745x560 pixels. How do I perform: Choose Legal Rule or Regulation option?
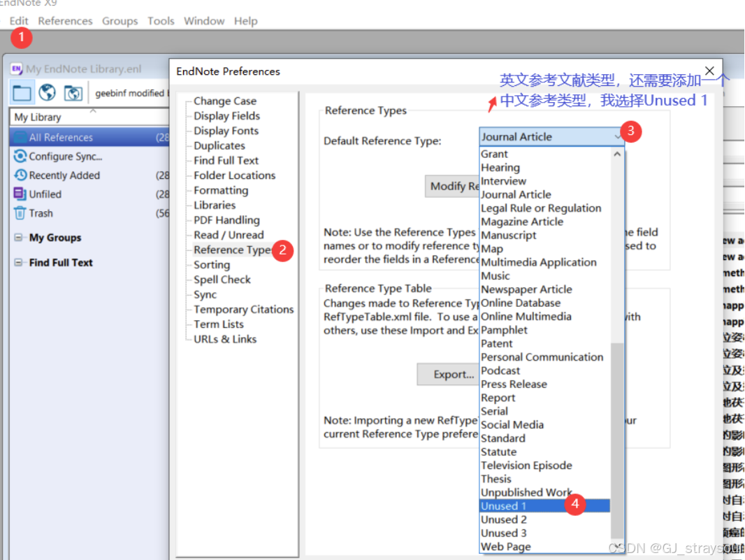(545, 208)
